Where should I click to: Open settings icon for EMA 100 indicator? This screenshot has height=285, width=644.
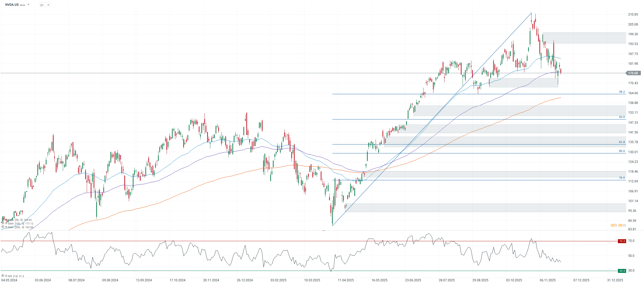(x=3, y=223)
